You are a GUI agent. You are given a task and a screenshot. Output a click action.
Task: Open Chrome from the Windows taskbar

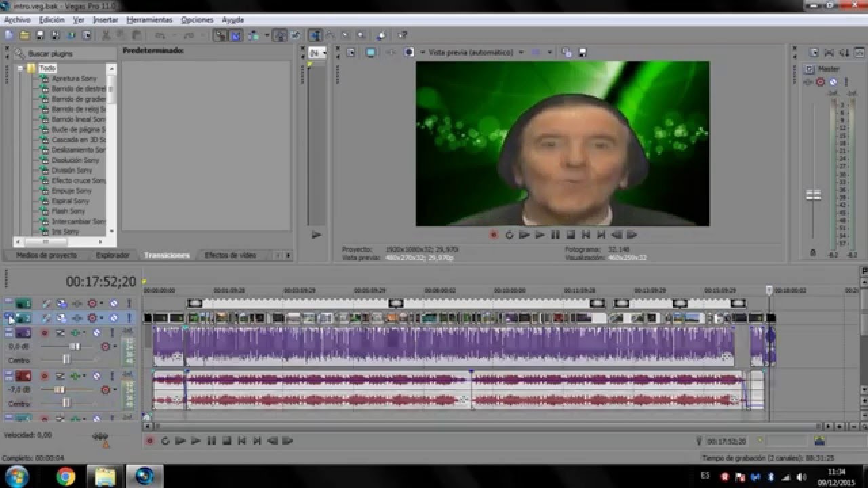pyautogui.click(x=66, y=476)
